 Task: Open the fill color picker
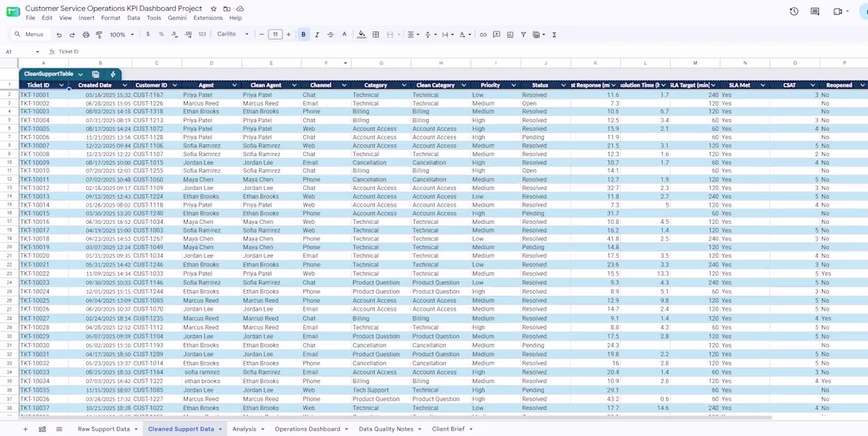361,35
